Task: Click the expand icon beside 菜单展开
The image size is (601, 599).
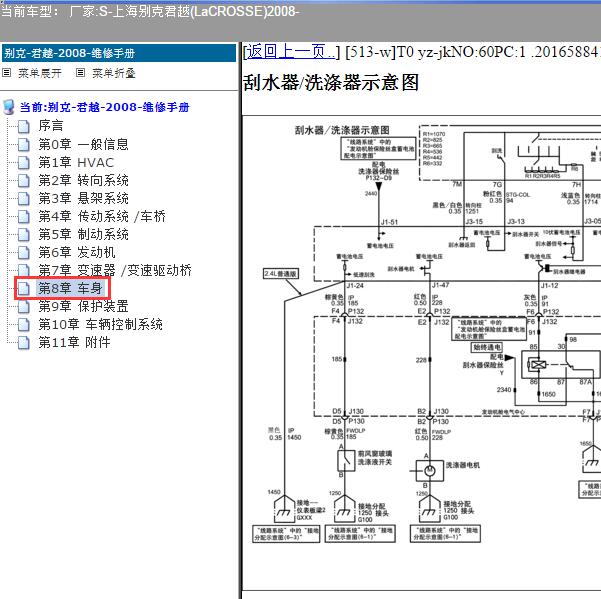Action: 7,72
